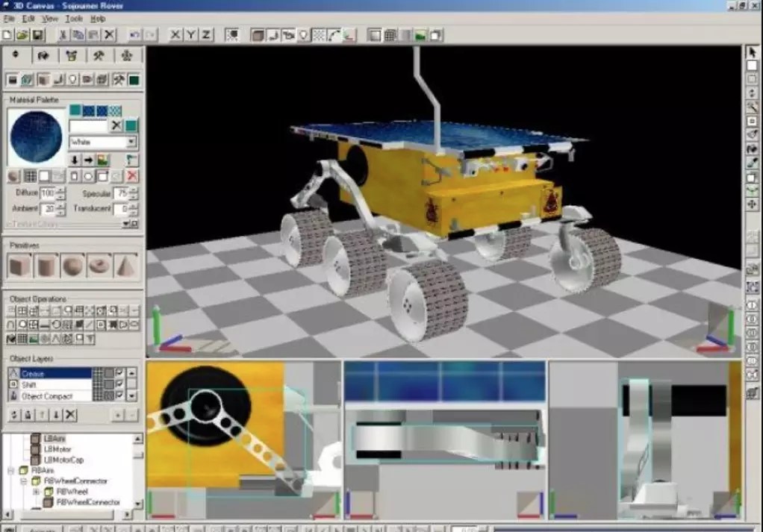763x532 pixels.
Task: Toggle the Object Compact layer checkbox
Action: click(x=119, y=395)
